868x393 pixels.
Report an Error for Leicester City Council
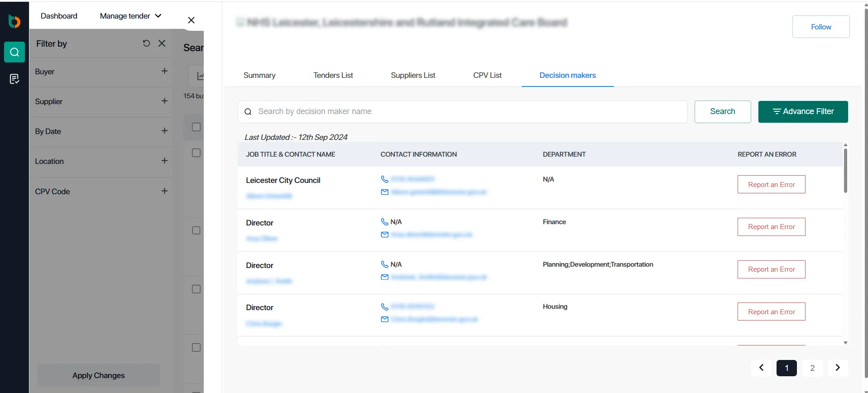pos(771,184)
